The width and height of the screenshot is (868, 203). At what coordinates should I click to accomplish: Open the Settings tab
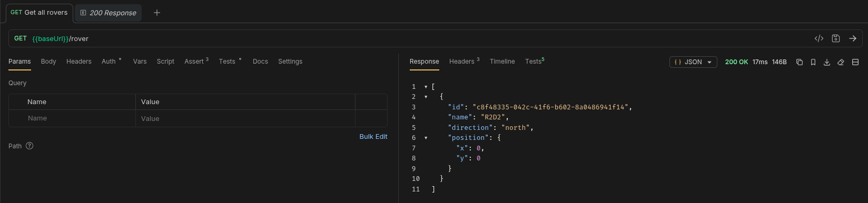[x=290, y=62]
